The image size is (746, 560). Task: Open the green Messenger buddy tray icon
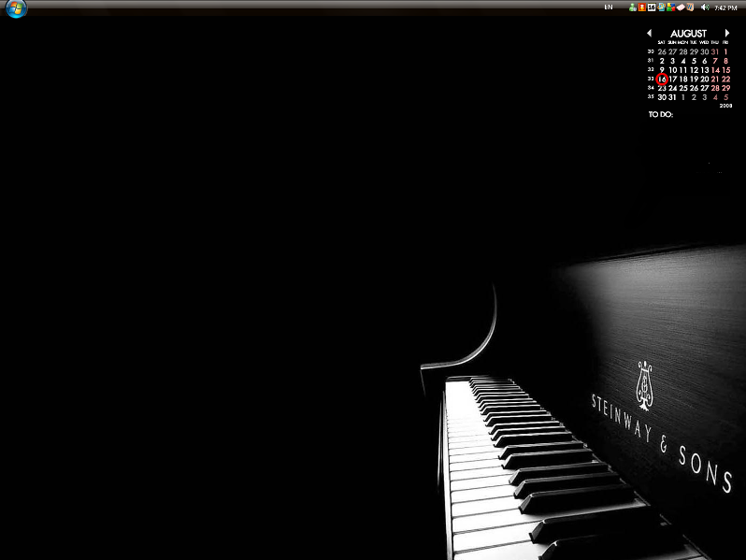tap(633, 7)
